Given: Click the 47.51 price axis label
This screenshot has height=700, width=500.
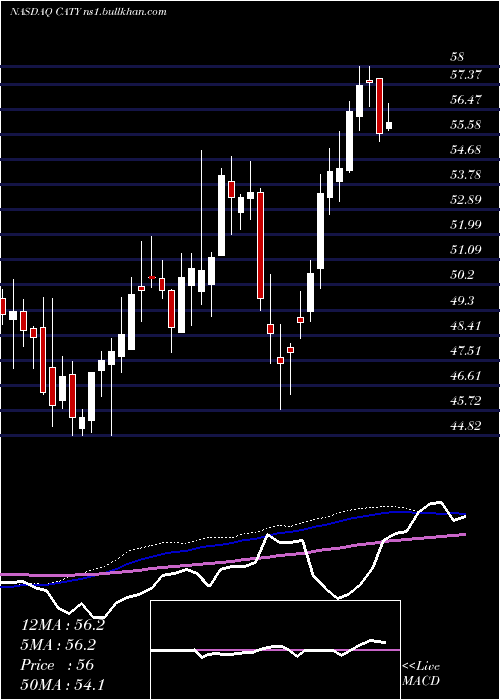Looking at the screenshot, I should pyautogui.click(x=466, y=351).
